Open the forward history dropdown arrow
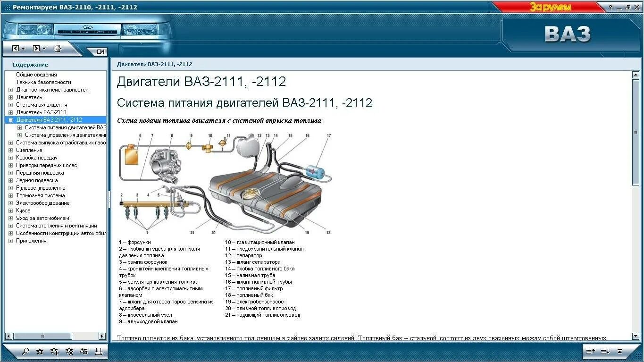The width and height of the screenshot is (644, 362). pyautogui.click(x=44, y=49)
